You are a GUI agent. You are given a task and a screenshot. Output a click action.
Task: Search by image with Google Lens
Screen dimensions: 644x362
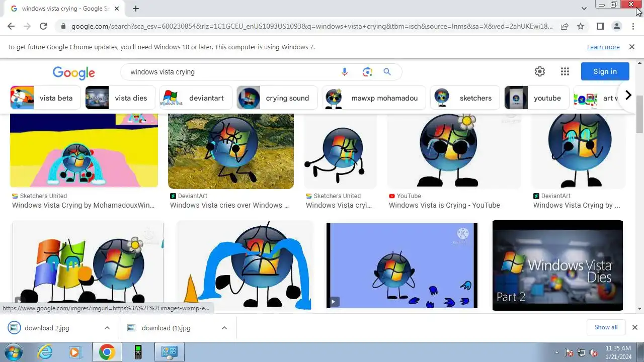pos(367,72)
